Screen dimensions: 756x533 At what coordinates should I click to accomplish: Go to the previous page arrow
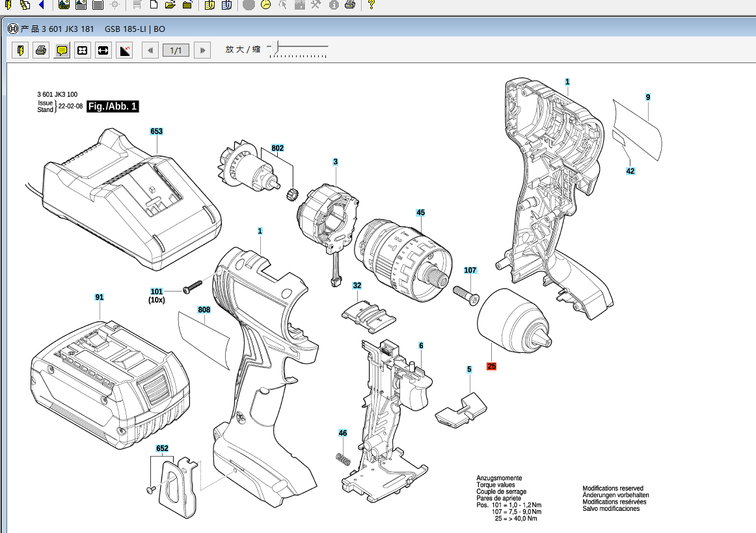pyautogui.click(x=150, y=50)
